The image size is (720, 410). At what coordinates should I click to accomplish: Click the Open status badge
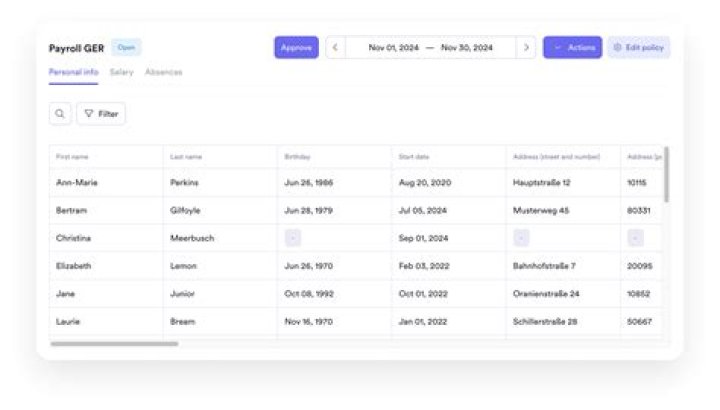point(126,47)
